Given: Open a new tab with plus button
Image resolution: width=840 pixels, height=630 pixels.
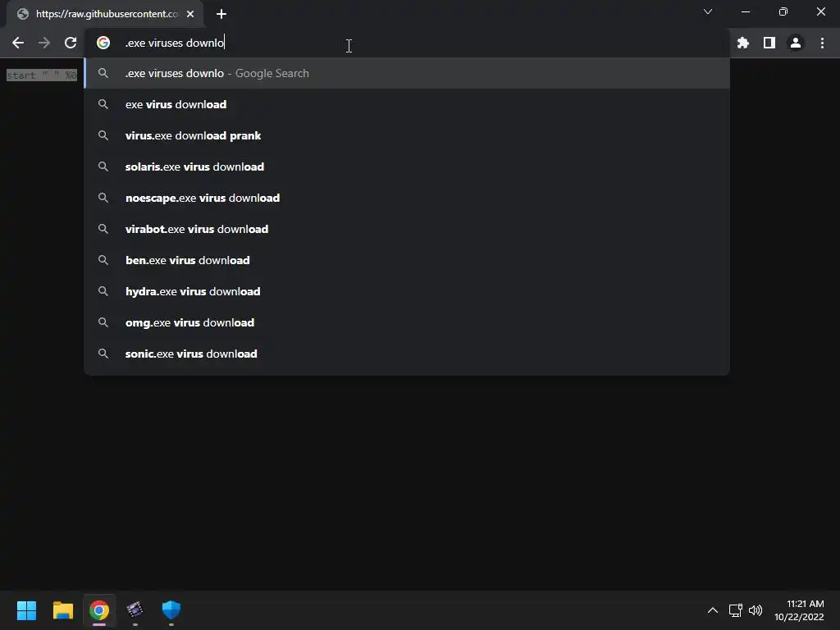Looking at the screenshot, I should point(221,14).
